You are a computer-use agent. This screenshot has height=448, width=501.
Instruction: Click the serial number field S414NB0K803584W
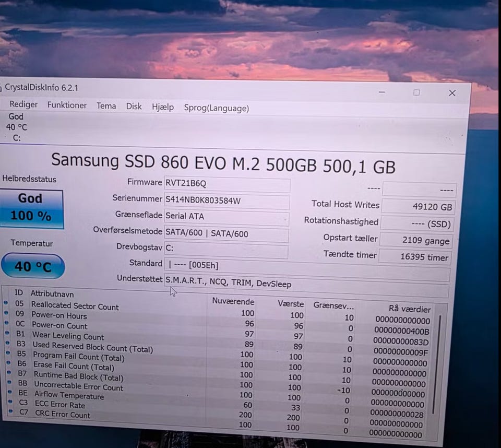click(227, 201)
